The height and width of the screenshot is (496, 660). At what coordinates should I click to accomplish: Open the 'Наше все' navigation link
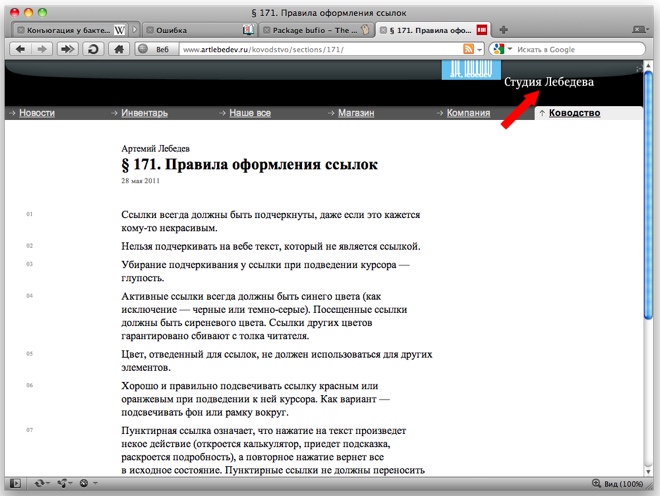[250, 113]
